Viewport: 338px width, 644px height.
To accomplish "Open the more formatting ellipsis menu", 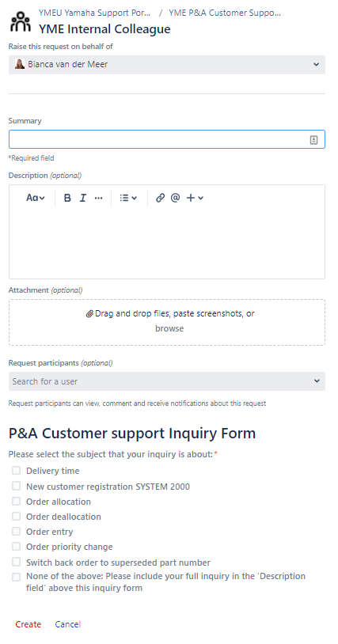I will tap(99, 198).
